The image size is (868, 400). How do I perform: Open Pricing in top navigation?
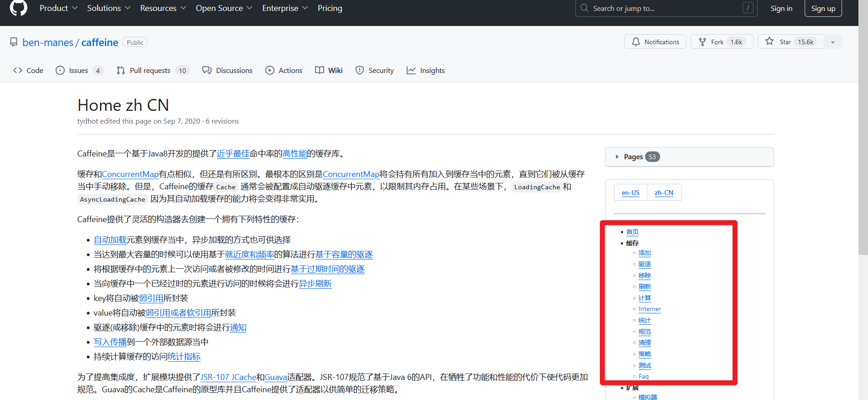coord(330,8)
